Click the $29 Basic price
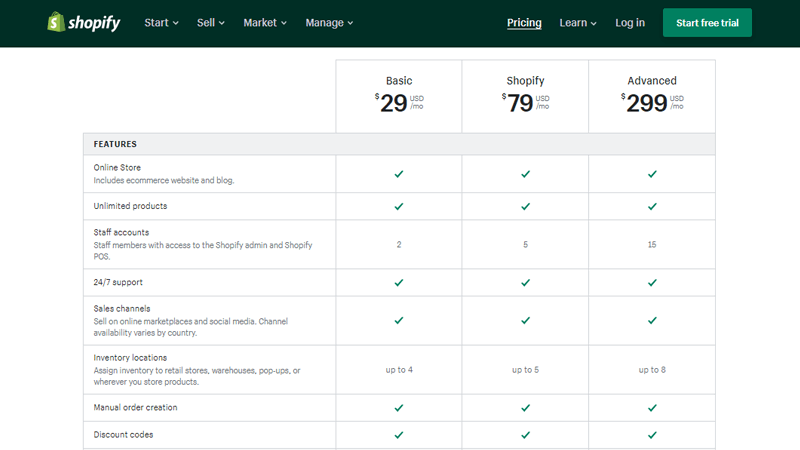The height and width of the screenshot is (450, 800). pos(399,103)
